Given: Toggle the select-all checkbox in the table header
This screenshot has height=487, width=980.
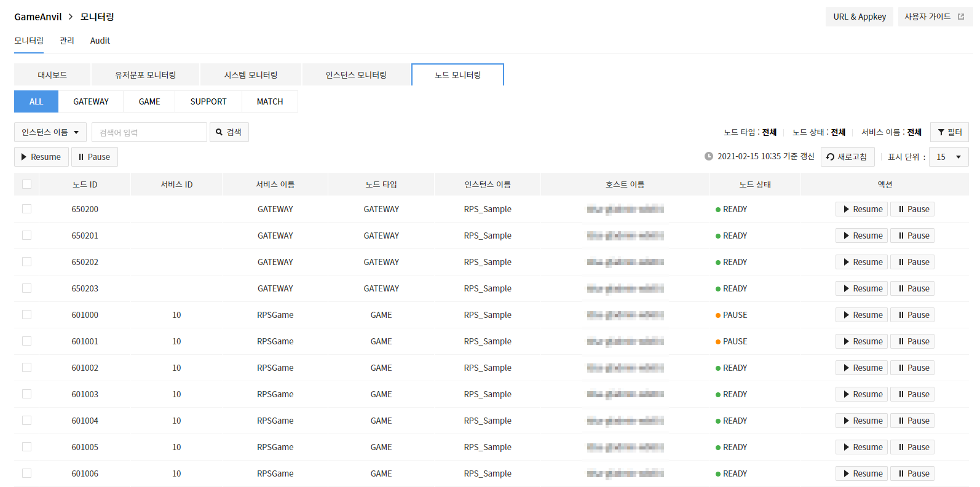Looking at the screenshot, I should pos(26,184).
